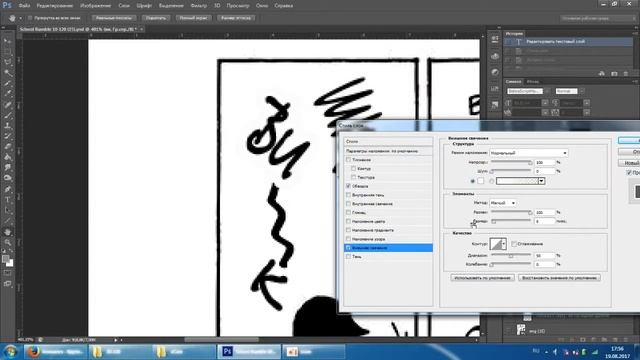
Task: Select the Crop tool
Action: tap(7, 83)
